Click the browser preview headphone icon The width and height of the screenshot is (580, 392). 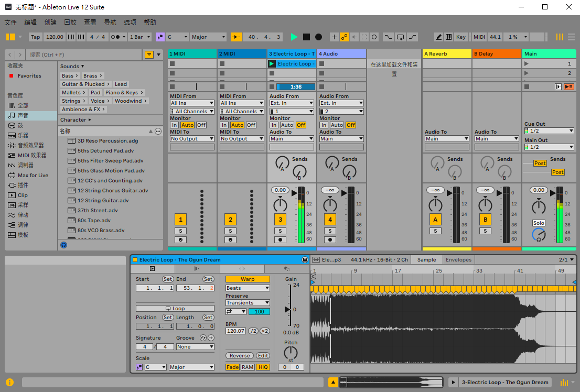click(63, 245)
